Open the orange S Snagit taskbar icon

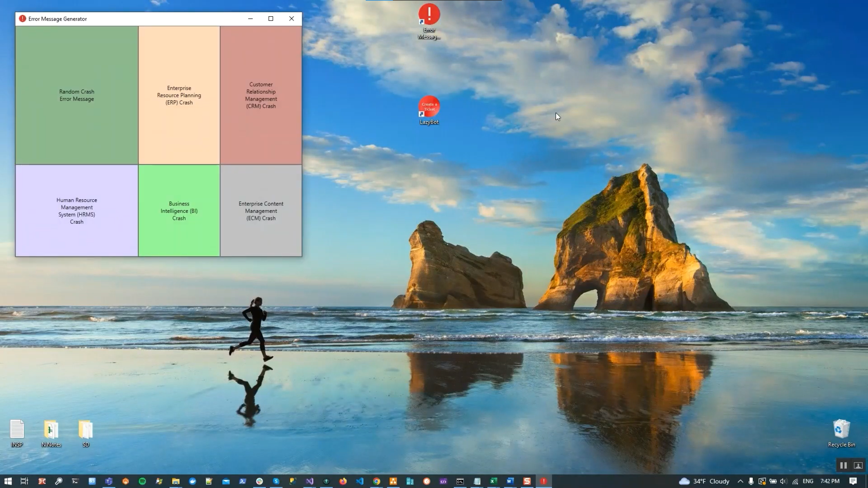tap(527, 481)
